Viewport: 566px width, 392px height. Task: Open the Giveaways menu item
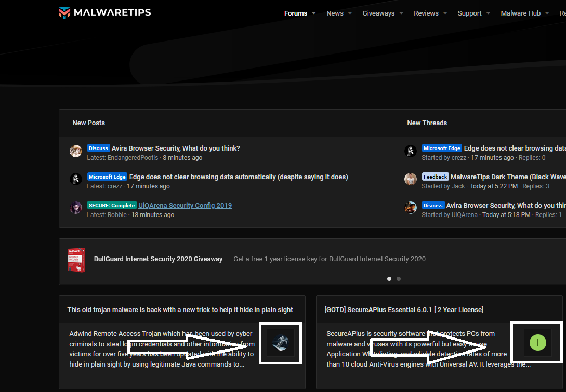click(x=378, y=13)
